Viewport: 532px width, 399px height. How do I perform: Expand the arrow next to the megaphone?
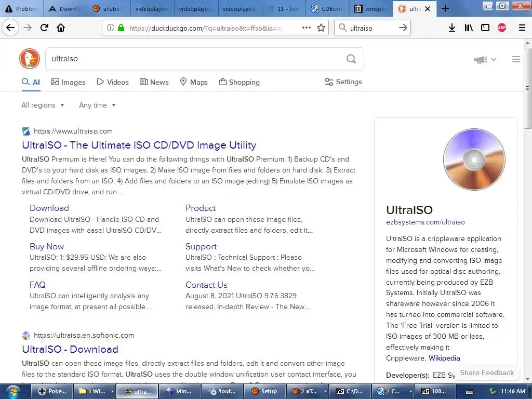click(x=494, y=59)
